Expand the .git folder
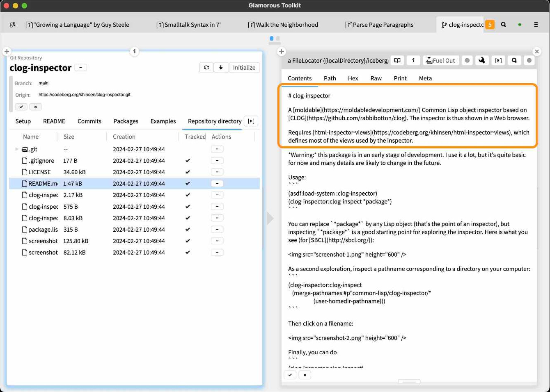Viewport: 550px width, 392px height. tap(17, 149)
